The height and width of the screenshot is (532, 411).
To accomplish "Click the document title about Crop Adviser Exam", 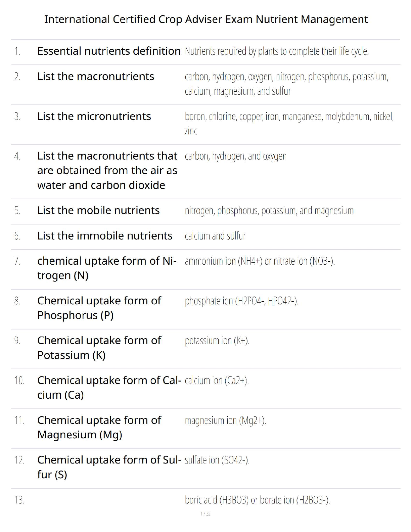I will (206, 19).
